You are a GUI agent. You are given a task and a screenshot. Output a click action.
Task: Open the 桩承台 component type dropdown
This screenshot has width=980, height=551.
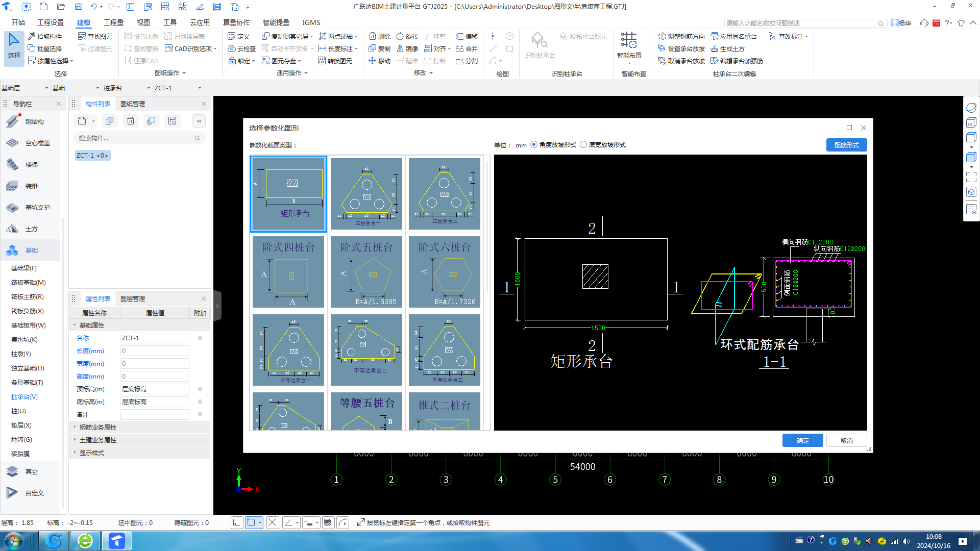(127, 88)
